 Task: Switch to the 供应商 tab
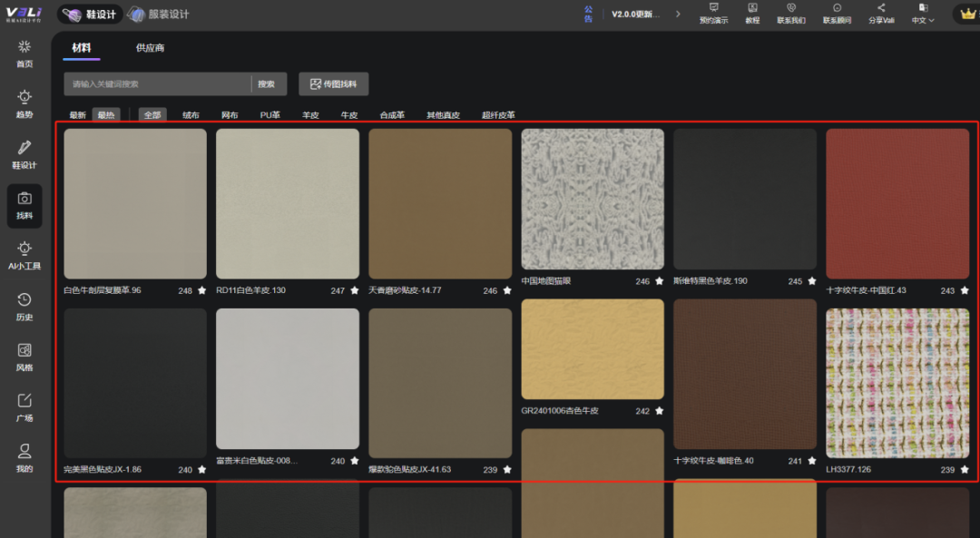[x=150, y=48]
